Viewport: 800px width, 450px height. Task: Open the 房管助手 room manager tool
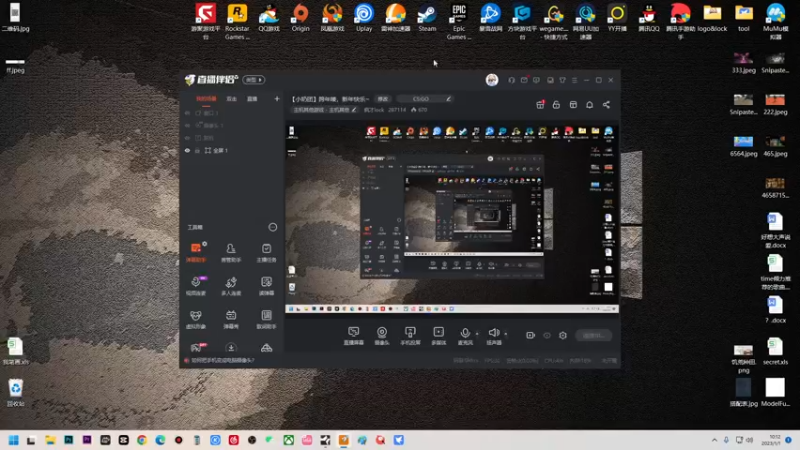tap(231, 252)
